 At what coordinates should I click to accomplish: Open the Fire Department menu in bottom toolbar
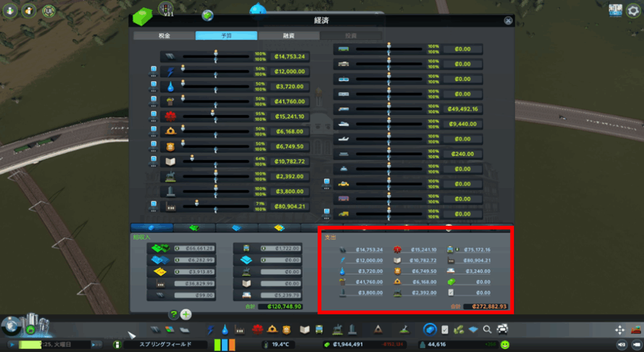pyautogui.click(x=272, y=329)
